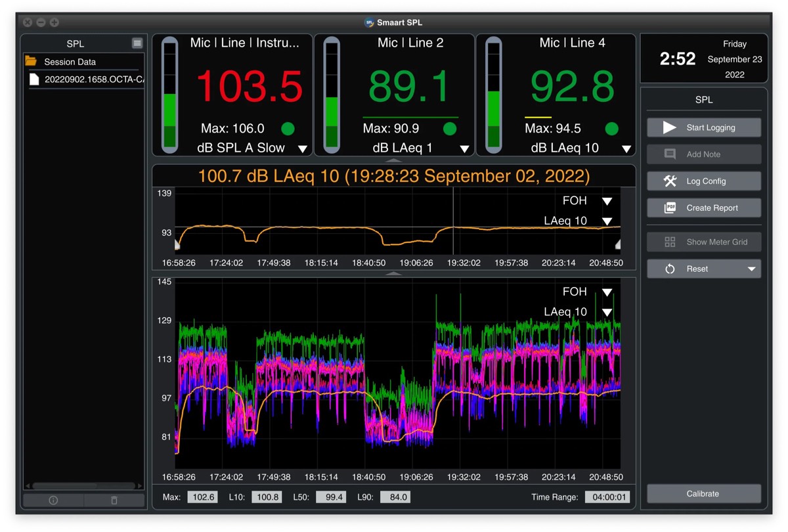Toggle green status indicator on Mic Line 4 meter
The image size is (788, 532).
pyautogui.click(x=611, y=129)
